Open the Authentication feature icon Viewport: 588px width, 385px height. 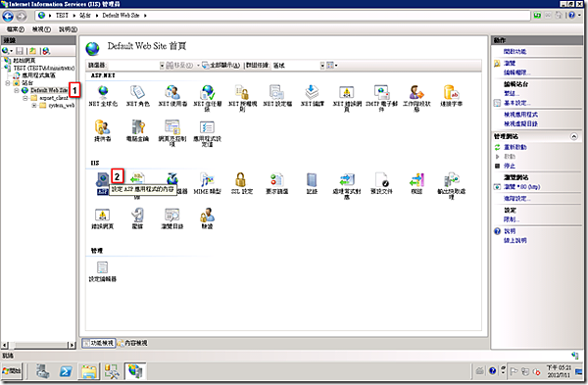coord(207,216)
